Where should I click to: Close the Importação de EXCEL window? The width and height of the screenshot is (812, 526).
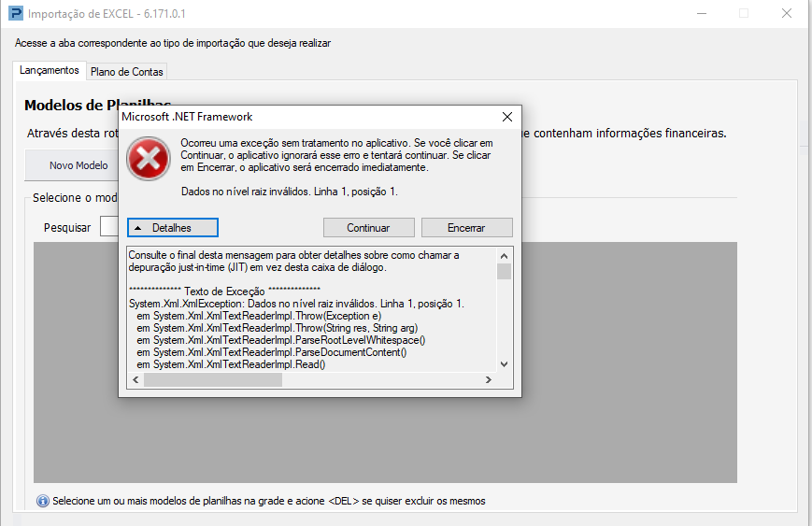[x=787, y=13]
